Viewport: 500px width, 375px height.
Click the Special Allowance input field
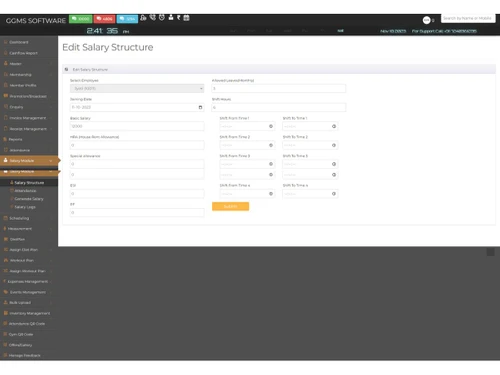click(x=137, y=164)
